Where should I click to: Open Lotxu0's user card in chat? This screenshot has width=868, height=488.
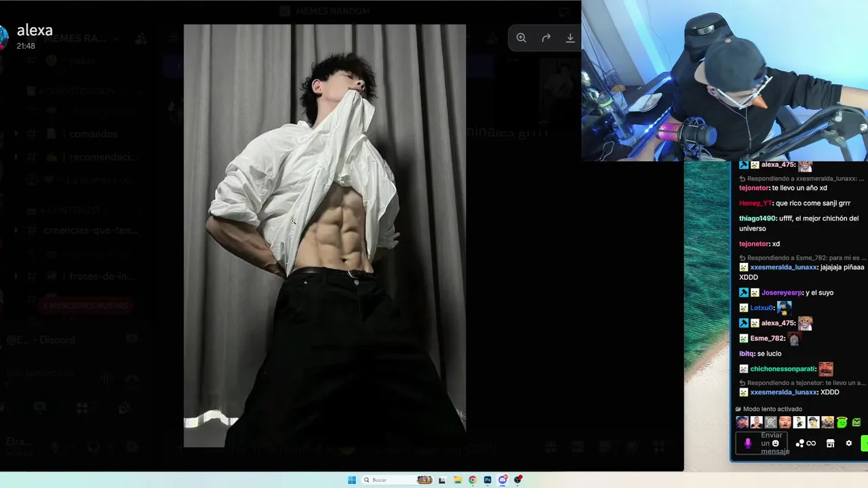click(x=762, y=308)
